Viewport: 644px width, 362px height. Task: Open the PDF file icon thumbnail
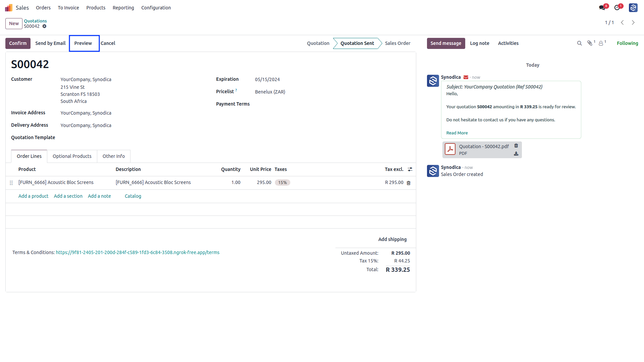[x=450, y=149]
